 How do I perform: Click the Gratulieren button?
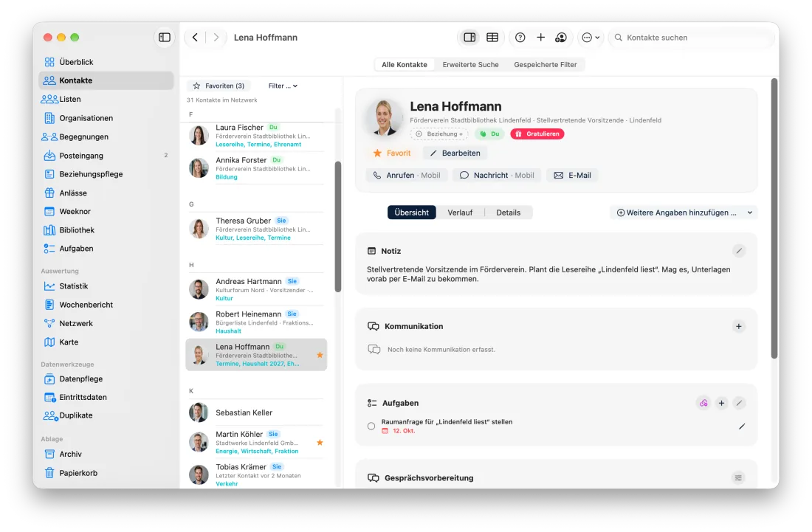pos(537,134)
